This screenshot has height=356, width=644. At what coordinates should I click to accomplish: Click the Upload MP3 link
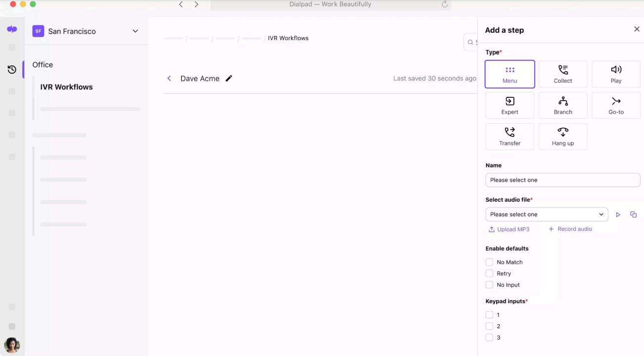509,229
